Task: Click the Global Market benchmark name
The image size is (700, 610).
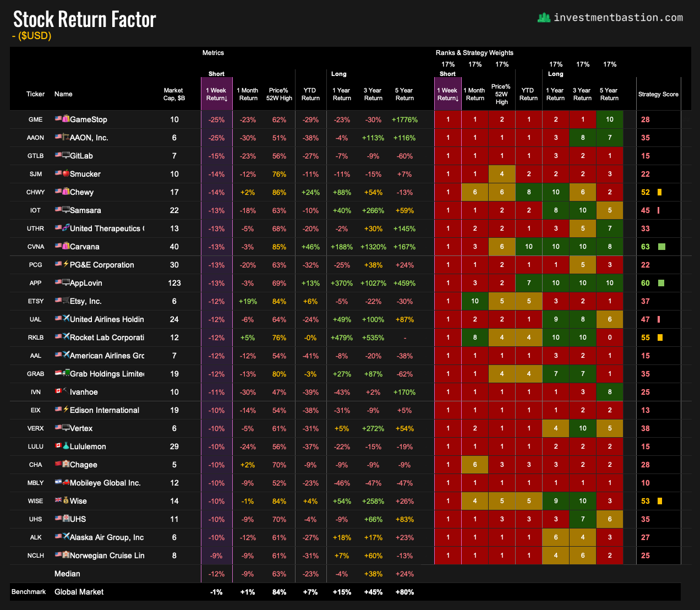Action: [x=79, y=592]
